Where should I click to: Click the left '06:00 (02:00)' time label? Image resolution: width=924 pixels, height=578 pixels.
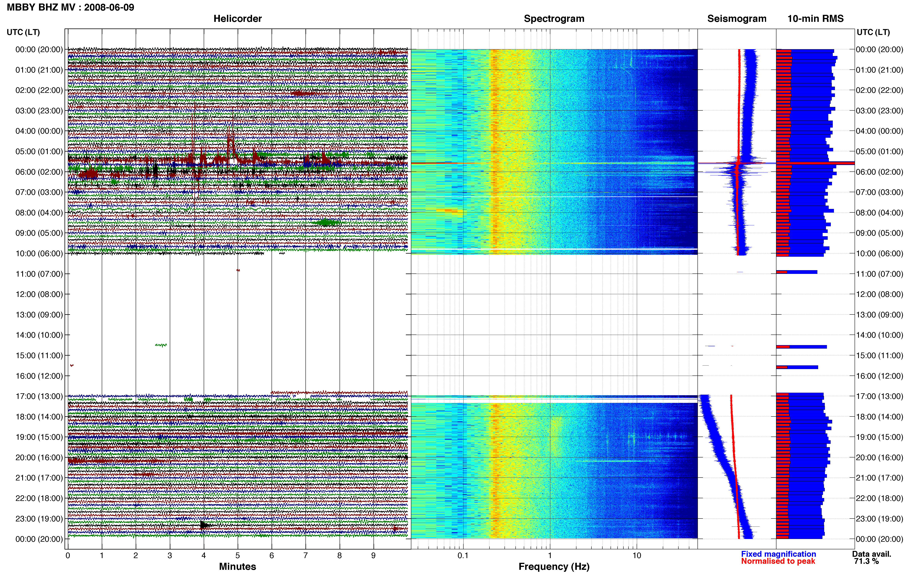tap(39, 172)
